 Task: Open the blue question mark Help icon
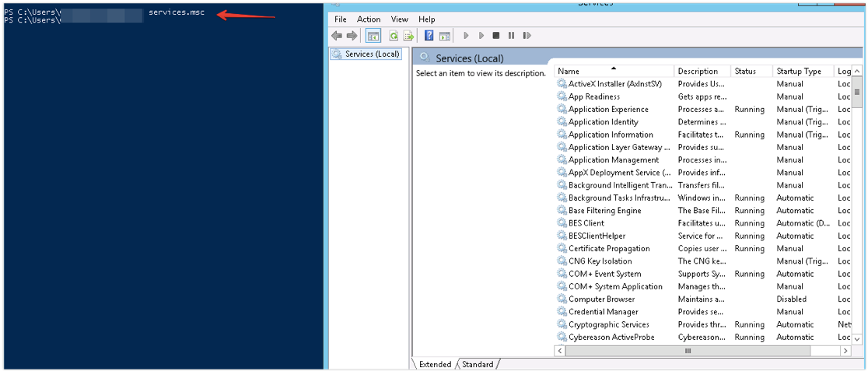pyautogui.click(x=429, y=36)
